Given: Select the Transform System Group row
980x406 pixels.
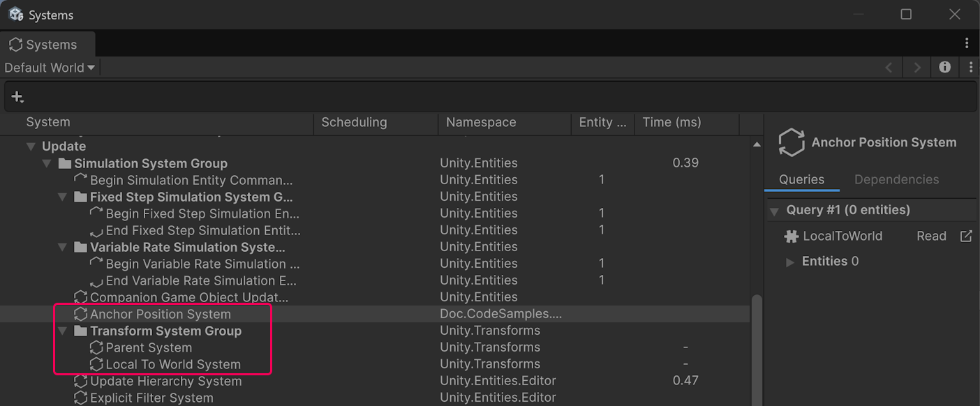Looking at the screenshot, I should [375, 331].
